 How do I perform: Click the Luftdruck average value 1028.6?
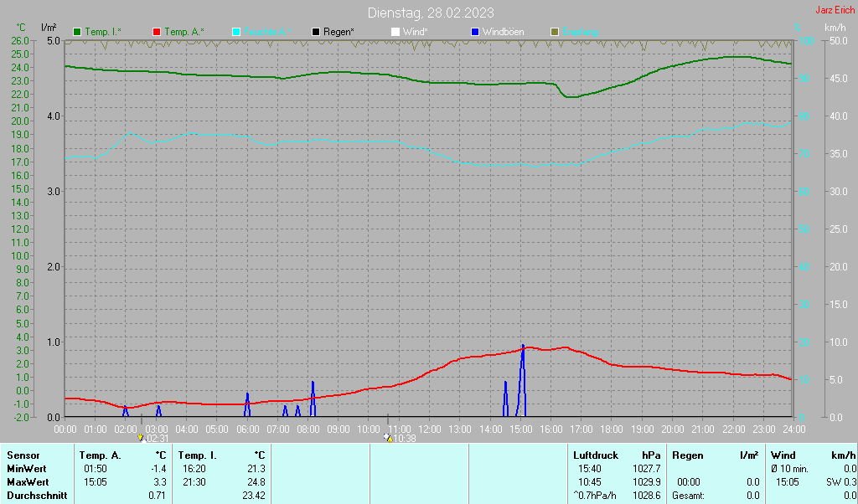point(648,496)
